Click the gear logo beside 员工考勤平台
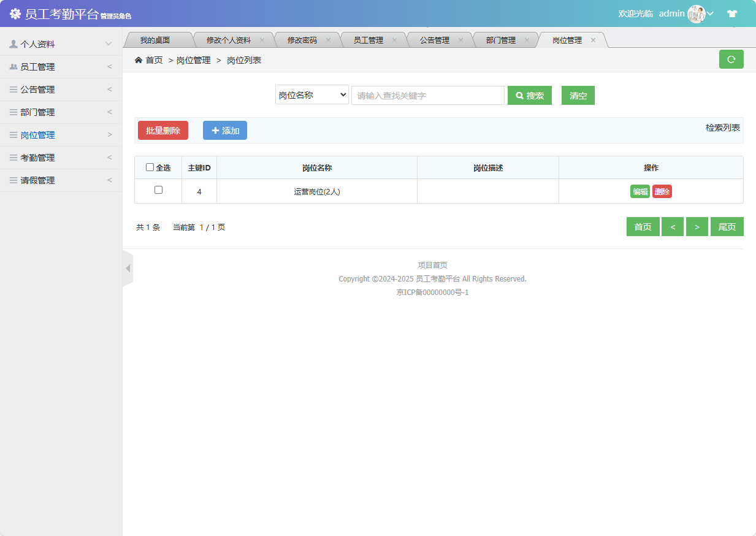This screenshot has height=536, width=756. click(x=15, y=13)
